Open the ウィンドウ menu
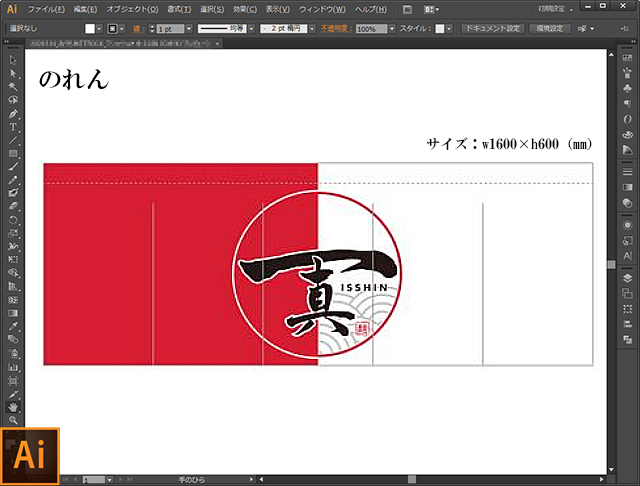640x486 pixels. (x=322, y=9)
